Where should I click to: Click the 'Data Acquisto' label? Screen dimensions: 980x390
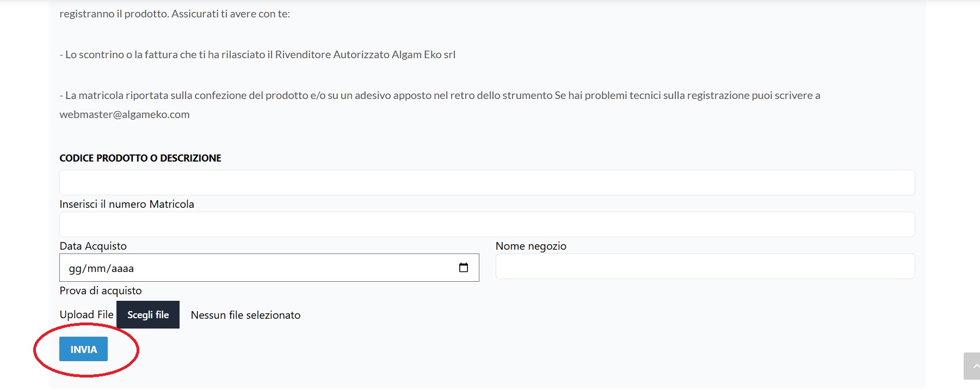pos(93,246)
